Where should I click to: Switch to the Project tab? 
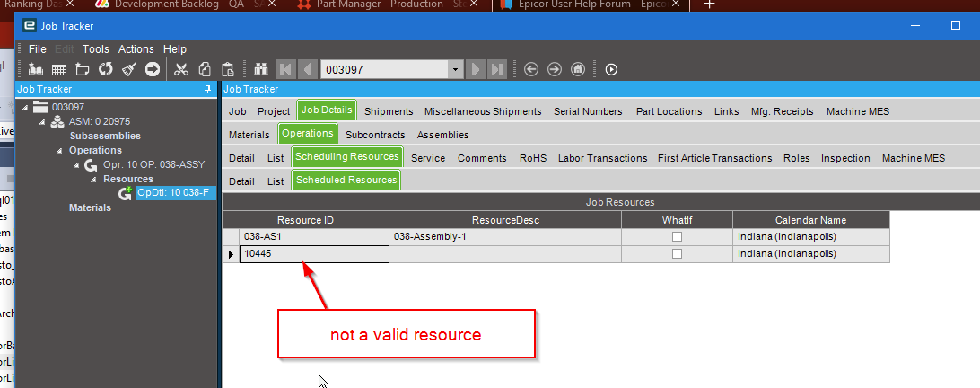pyautogui.click(x=274, y=111)
